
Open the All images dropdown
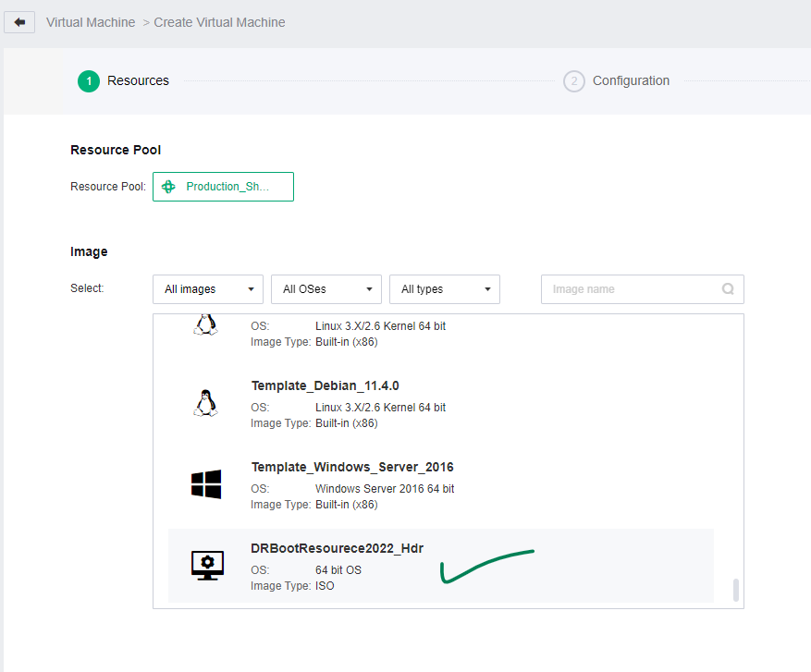tap(208, 289)
